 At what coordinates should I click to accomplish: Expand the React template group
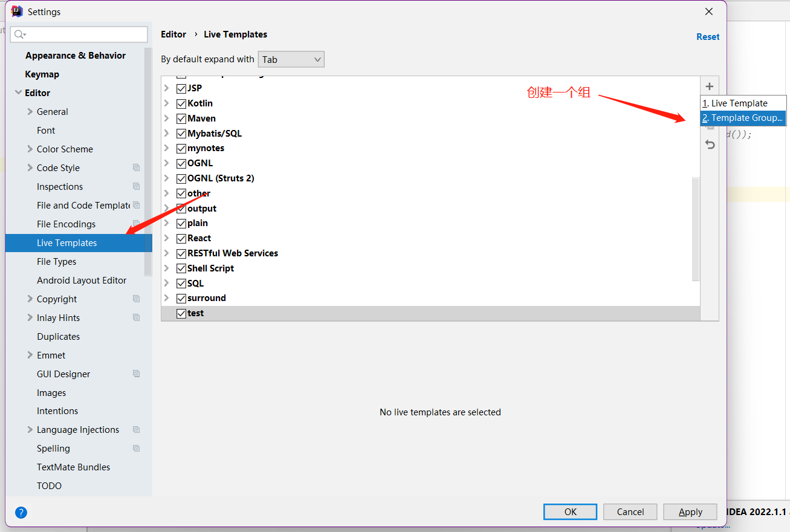(x=167, y=238)
